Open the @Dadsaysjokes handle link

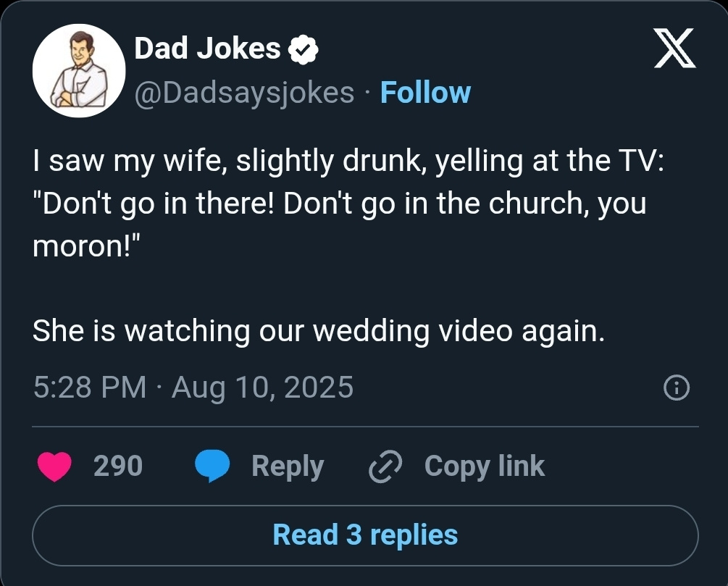pos(245,93)
